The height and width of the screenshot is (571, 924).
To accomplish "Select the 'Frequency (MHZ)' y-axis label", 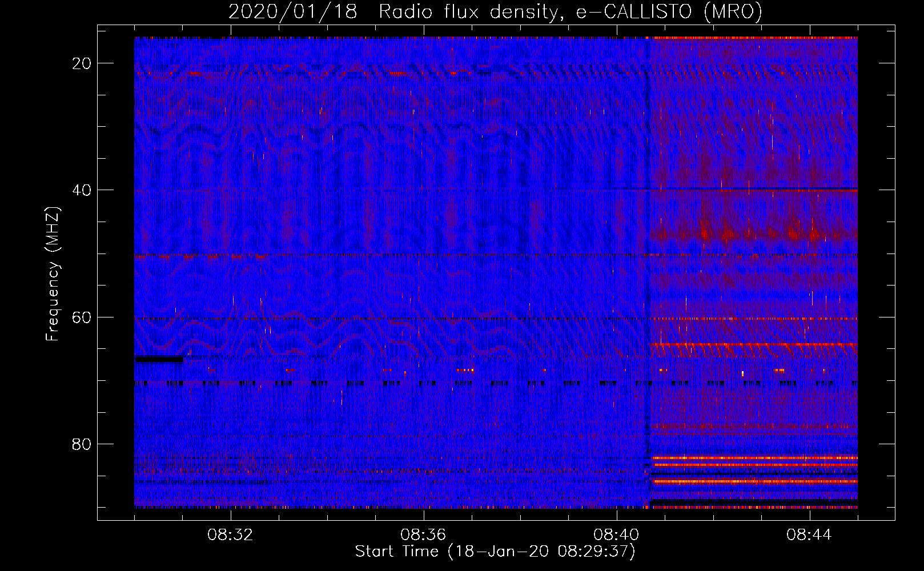I will [53, 274].
